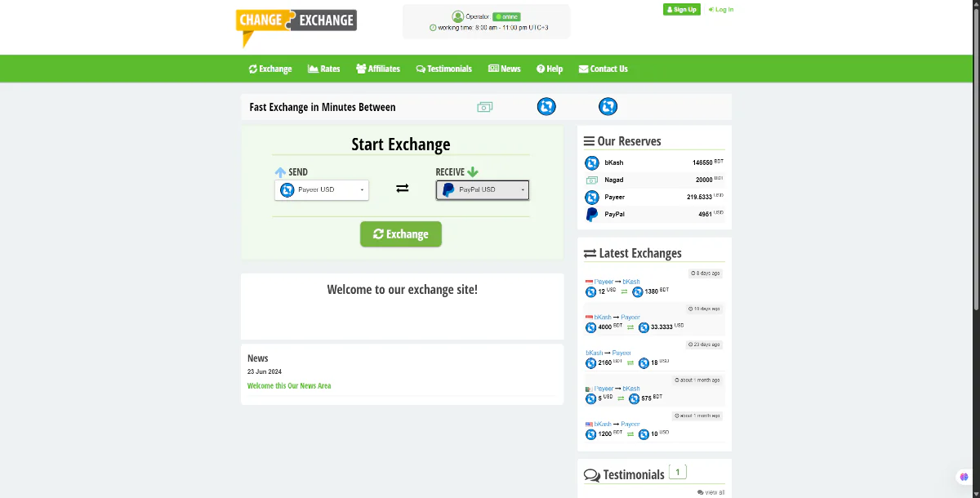
Task: Open the 'Welcome this Our News Area' link
Action: point(289,386)
